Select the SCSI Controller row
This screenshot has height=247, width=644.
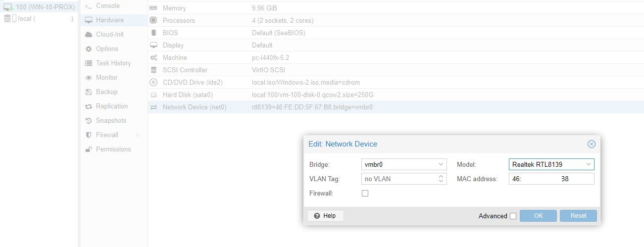396,70
